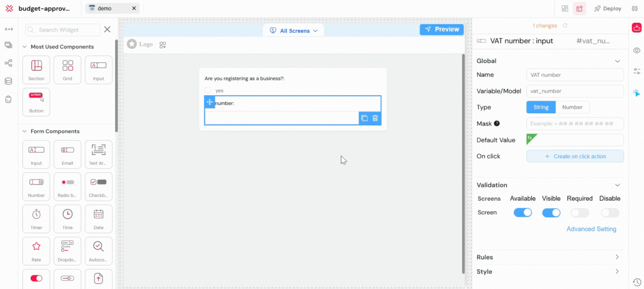
Task: Add the Radio button widget
Action: tap(67, 186)
